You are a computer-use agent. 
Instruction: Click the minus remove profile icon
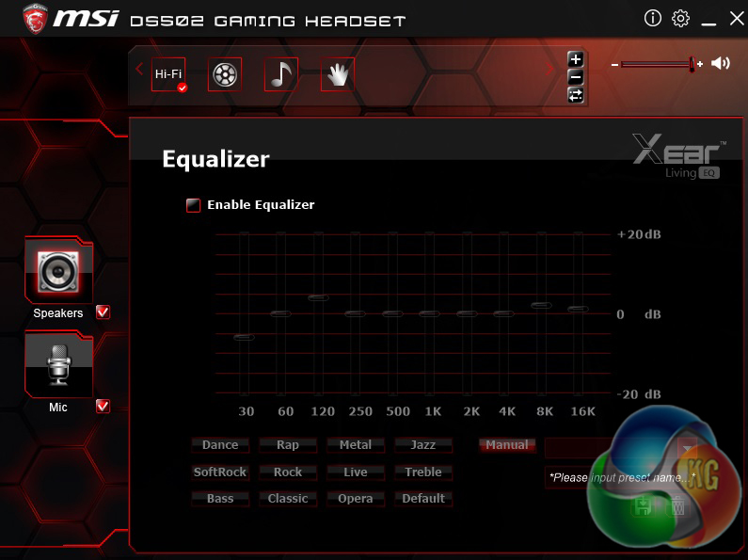575,77
